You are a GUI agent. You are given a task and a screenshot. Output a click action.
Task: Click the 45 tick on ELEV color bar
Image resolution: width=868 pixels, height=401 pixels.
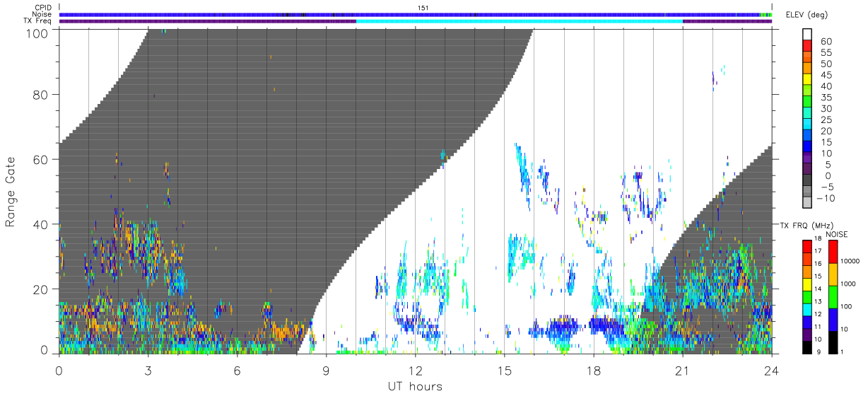pos(827,76)
